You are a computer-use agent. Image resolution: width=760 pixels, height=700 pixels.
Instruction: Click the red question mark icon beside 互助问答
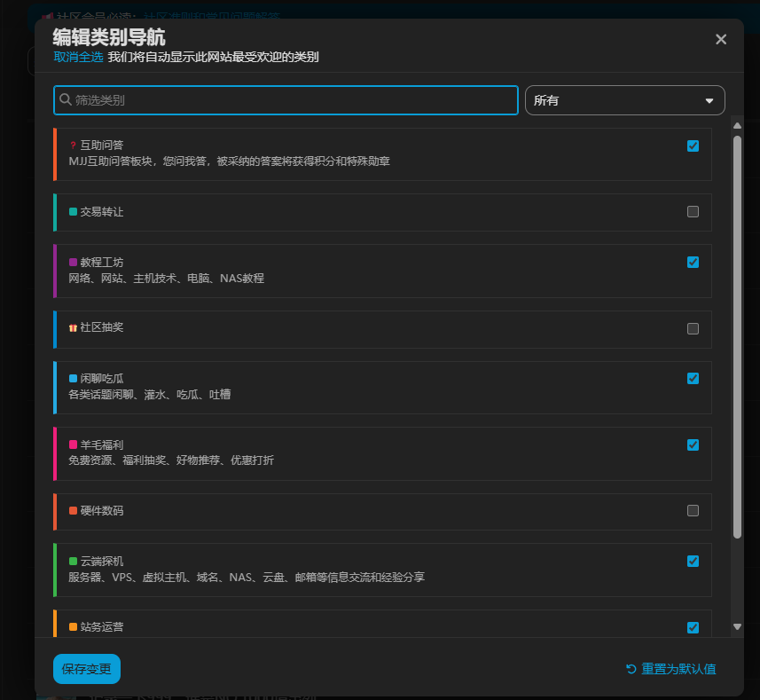coord(73,146)
